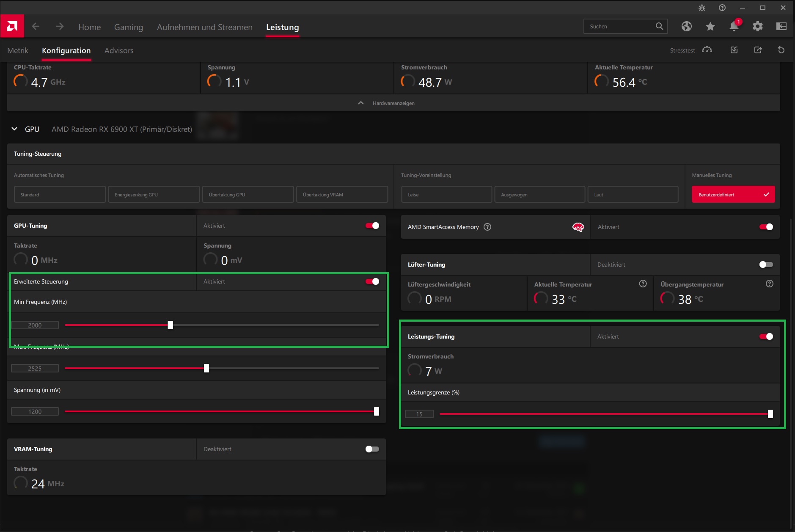Toggle Leistungs-Tuning switch
The height and width of the screenshot is (532, 795).
766,336
